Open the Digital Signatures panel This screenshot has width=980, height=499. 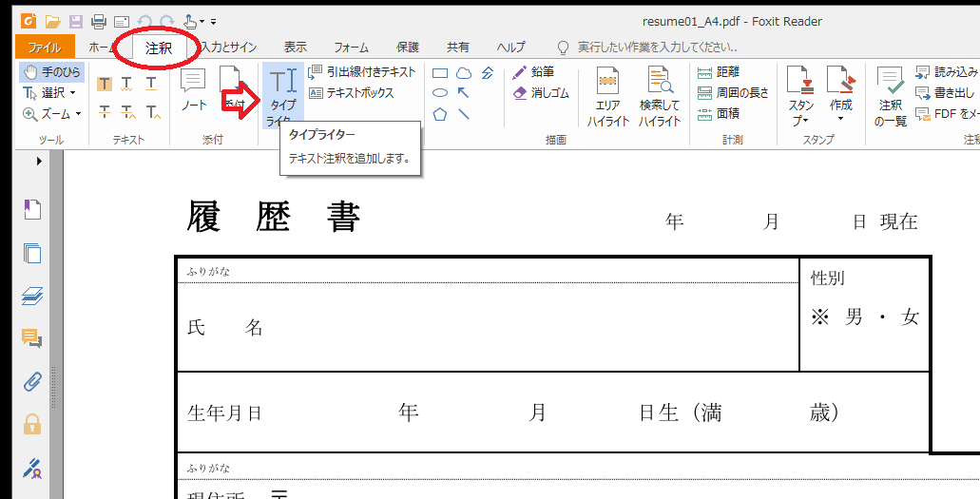tap(32, 468)
